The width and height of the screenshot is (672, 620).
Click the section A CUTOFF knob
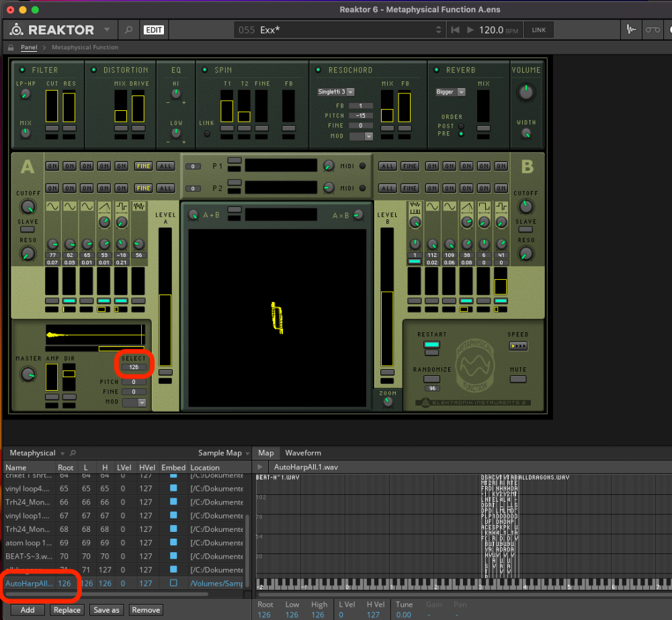tap(28, 206)
